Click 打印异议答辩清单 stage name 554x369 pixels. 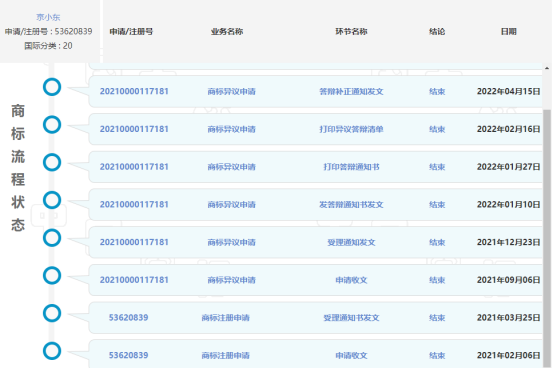coord(351,129)
